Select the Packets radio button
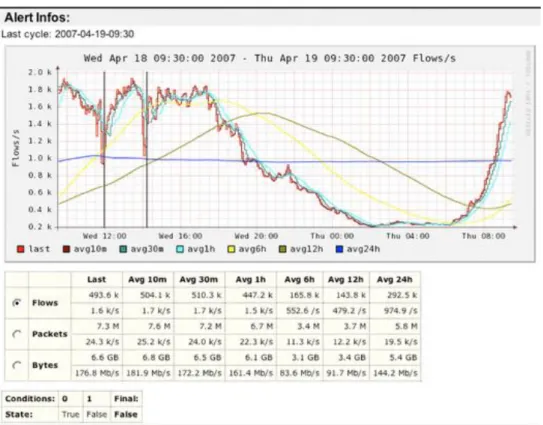This screenshot has height=425, width=543. [16, 334]
